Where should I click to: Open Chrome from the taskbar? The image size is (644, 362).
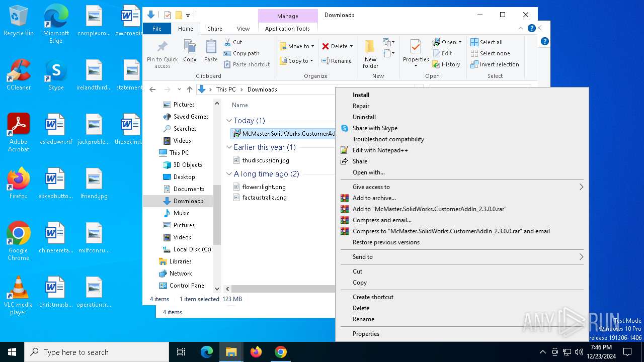click(x=281, y=352)
